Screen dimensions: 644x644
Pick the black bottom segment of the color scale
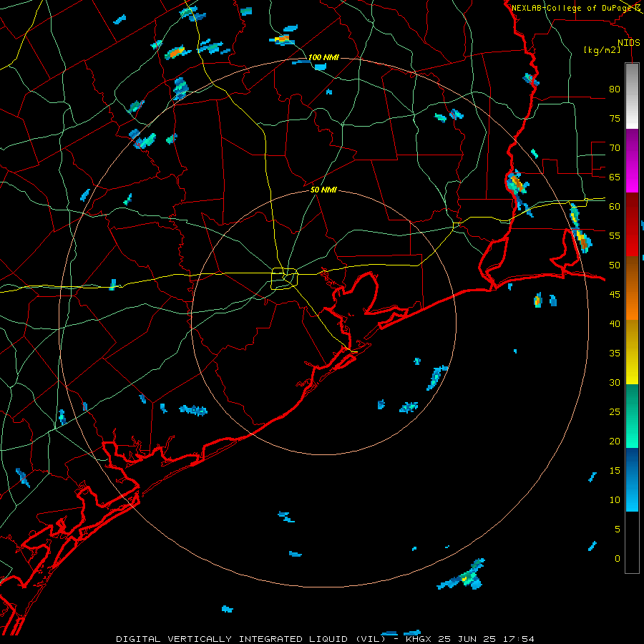(x=632, y=542)
